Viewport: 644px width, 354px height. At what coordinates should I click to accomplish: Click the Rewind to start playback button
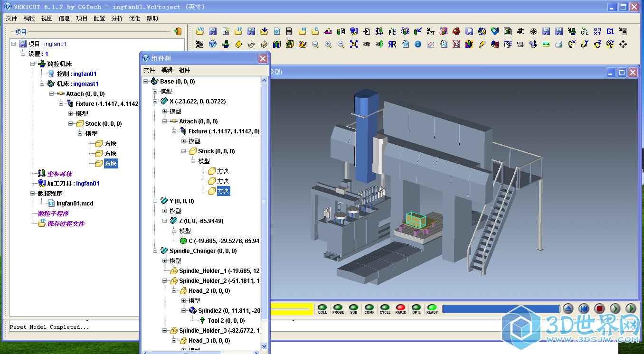[x=584, y=309]
